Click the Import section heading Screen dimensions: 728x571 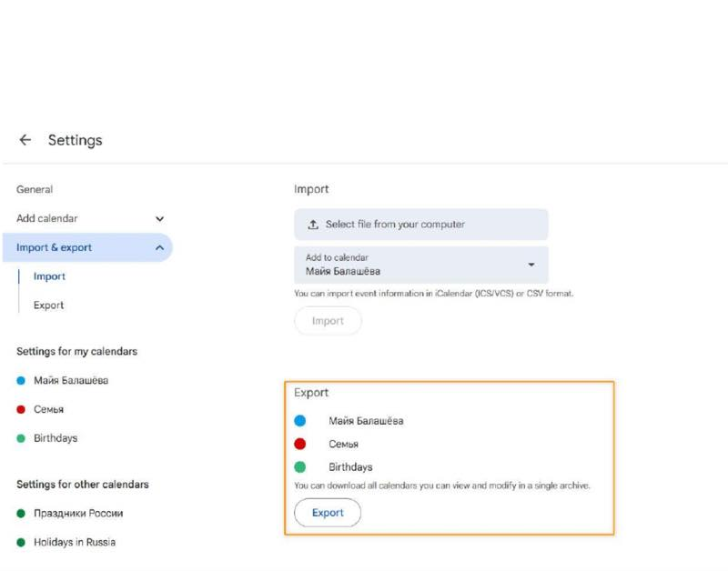(311, 189)
